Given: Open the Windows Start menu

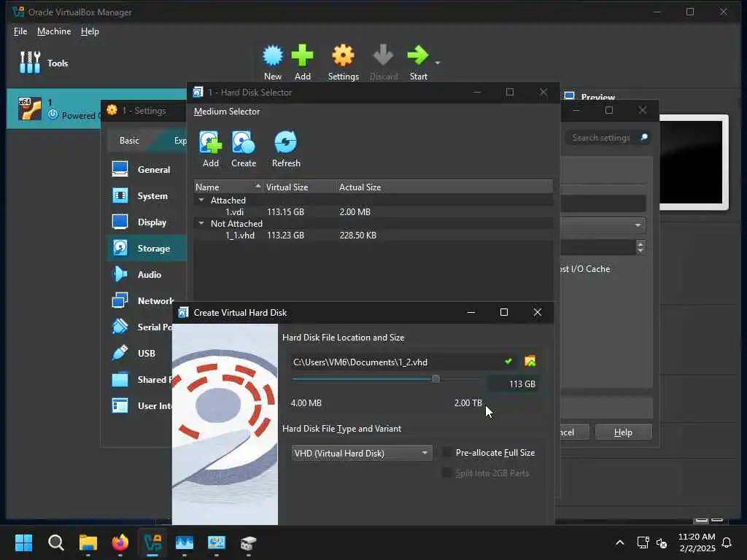Looking at the screenshot, I should 23,542.
